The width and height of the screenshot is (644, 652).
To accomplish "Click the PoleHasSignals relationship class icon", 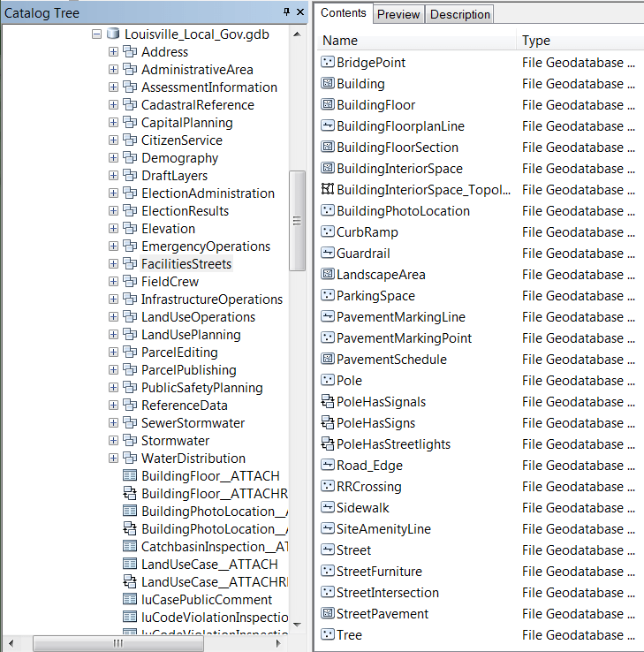I will tap(328, 401).
